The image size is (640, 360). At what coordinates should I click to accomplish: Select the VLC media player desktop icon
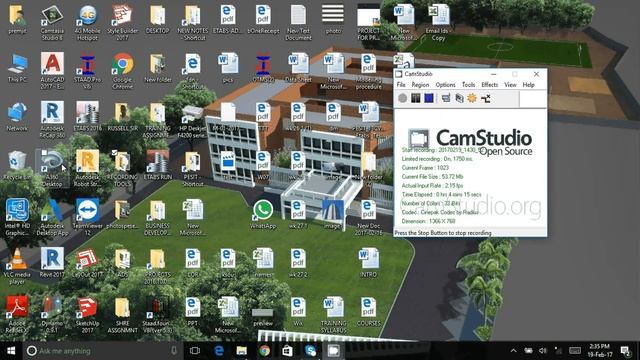(17, 266)
